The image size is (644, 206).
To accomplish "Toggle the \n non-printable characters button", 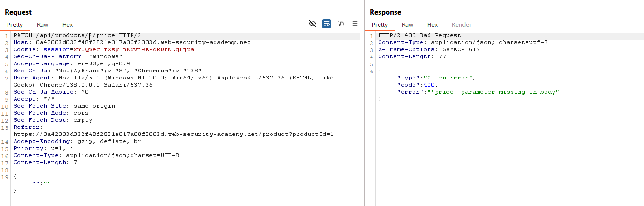I will (x=341, y=24).
